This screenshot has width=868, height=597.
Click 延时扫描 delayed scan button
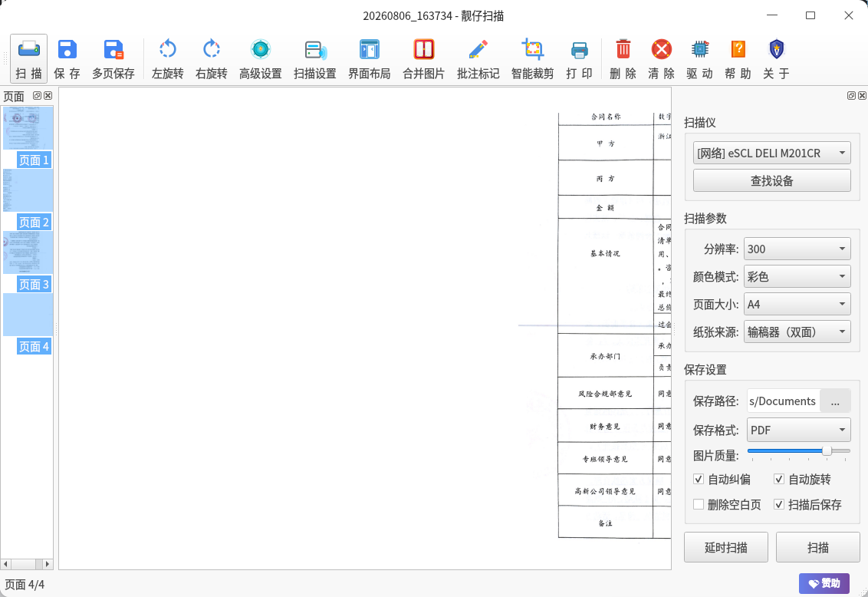point(725,547)
